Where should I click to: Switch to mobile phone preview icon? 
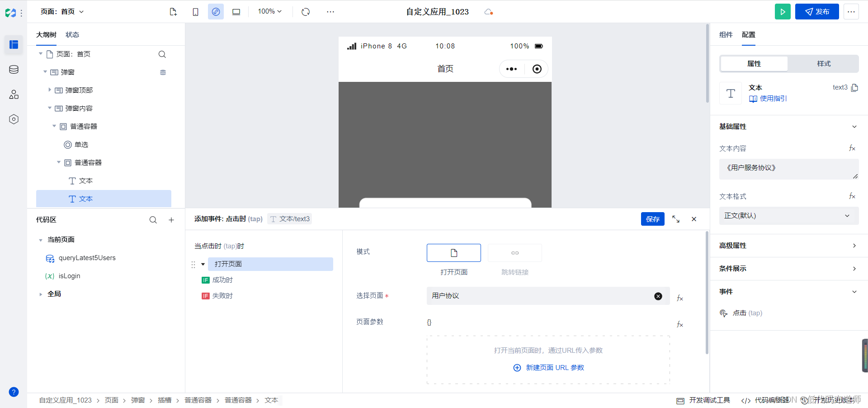(x=195, y=12)
